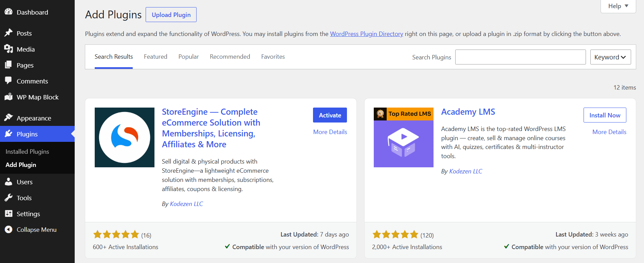Image resolution: width=644 pixels, height=263 pixels.
Task: Open More Details for StoreEngine
Action: click(330, 132)
